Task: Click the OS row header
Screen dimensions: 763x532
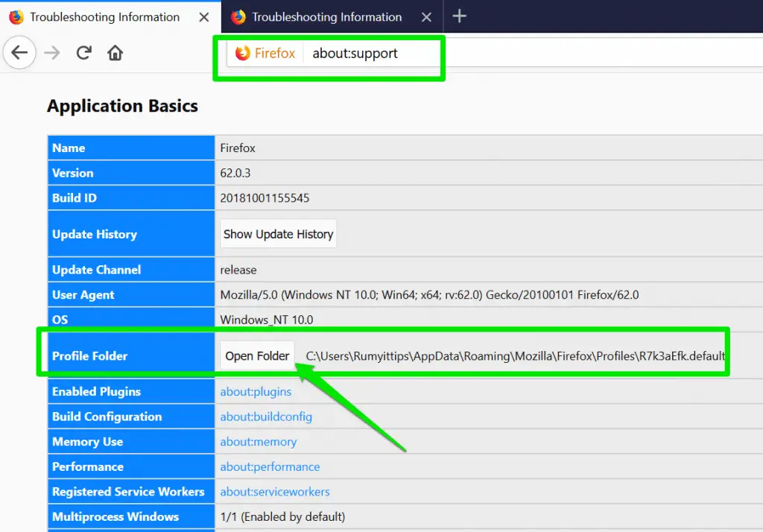Action: pos(131,320)
